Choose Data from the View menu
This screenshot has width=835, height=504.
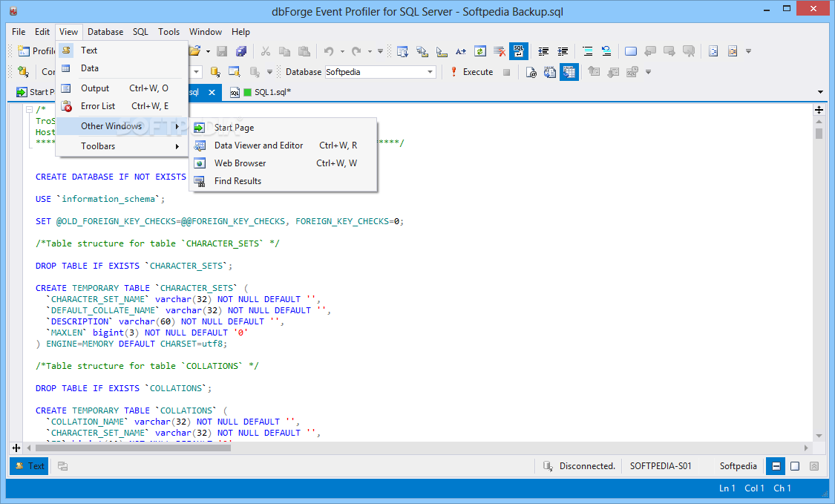pyautogui.click(x=122, y=68)
